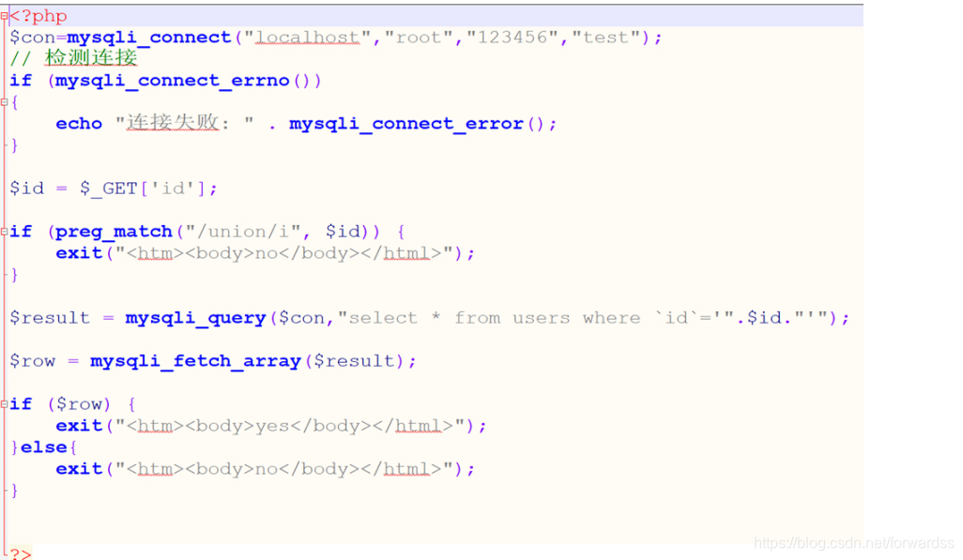963x560 pixels.
Task: Click the $result variable assignment
Action: (49, 318)
